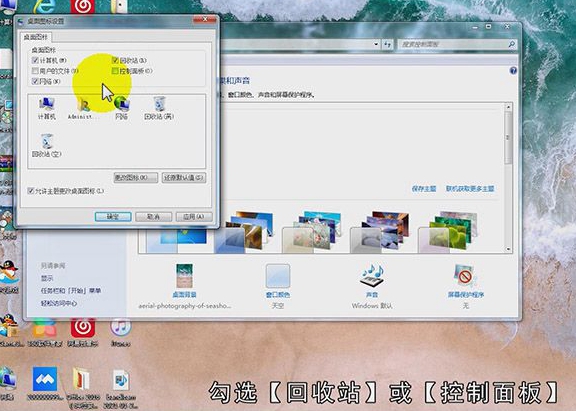Image resolution: width=576 pixels, height=411 pixels.
Task: Check the 控制面板(O) checkbox
Action: (115, 71)
